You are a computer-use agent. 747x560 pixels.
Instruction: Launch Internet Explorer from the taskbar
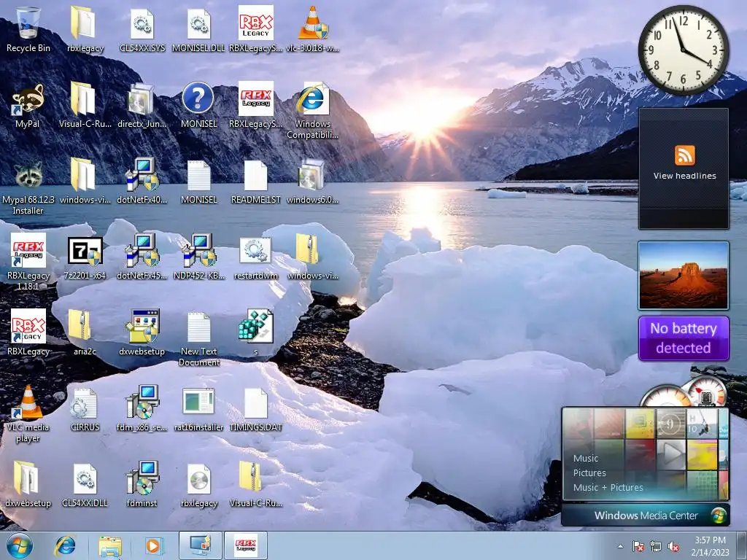(65, 545)
